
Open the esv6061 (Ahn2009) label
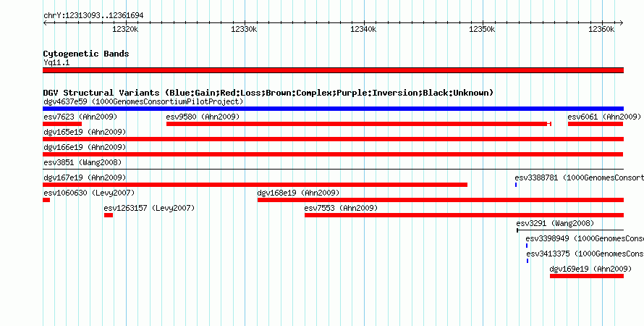point(604,117)
